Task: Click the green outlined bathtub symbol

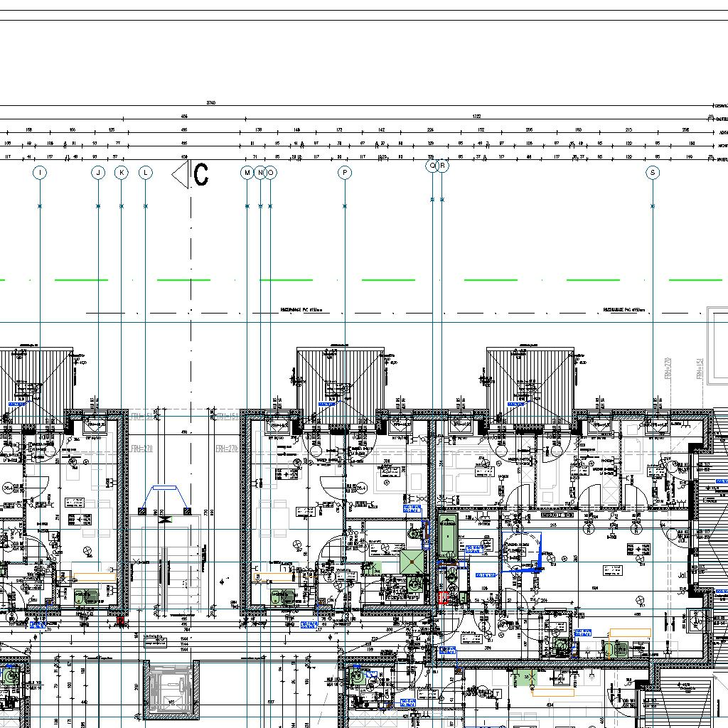Action: (x=447, y=538)
